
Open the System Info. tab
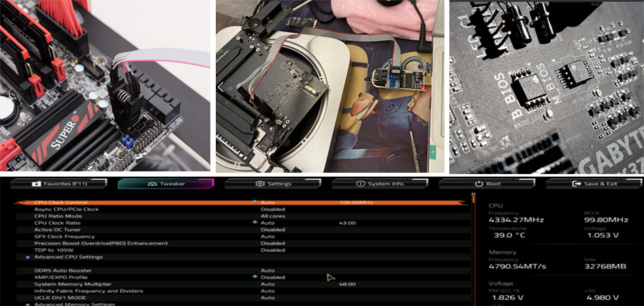(380, 184)
